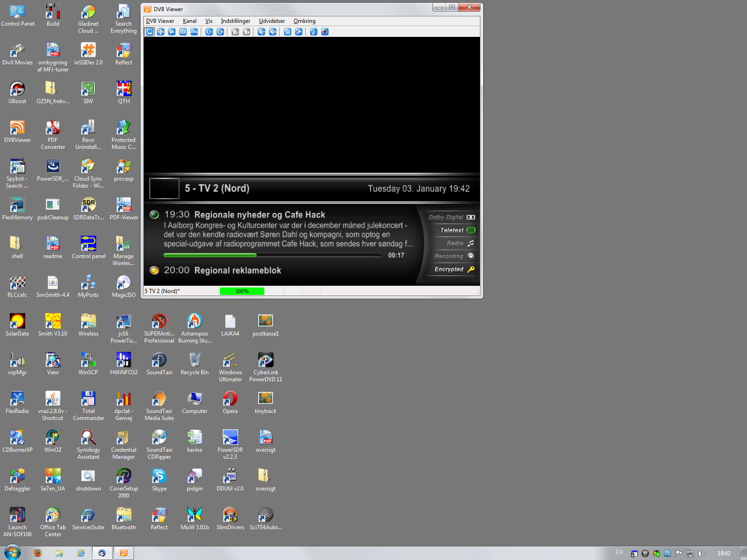747x560 pixels.
Task: Click the Windows Start button
Action: [x=12, y=553]
